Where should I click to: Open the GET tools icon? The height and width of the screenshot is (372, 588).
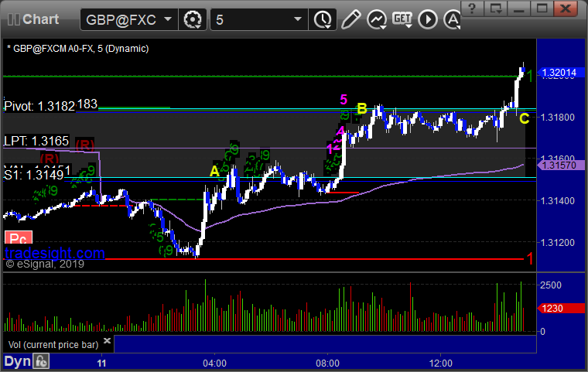click(x=402, y=19)
